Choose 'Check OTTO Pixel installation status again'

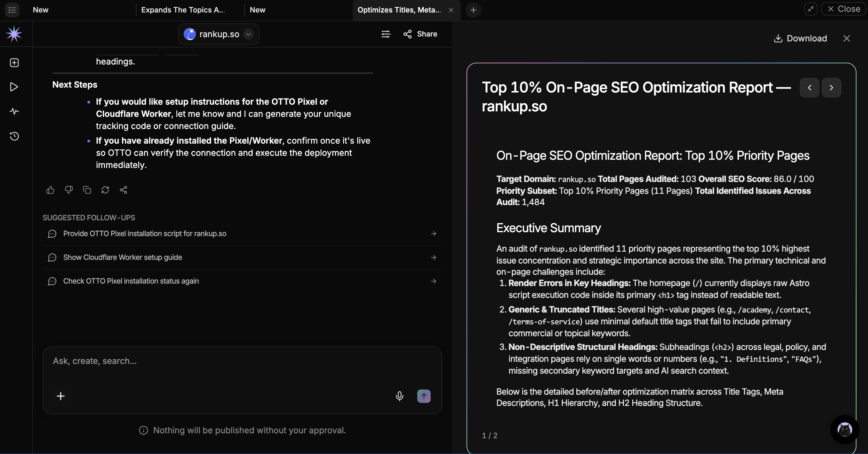click(x=242, y=281)
